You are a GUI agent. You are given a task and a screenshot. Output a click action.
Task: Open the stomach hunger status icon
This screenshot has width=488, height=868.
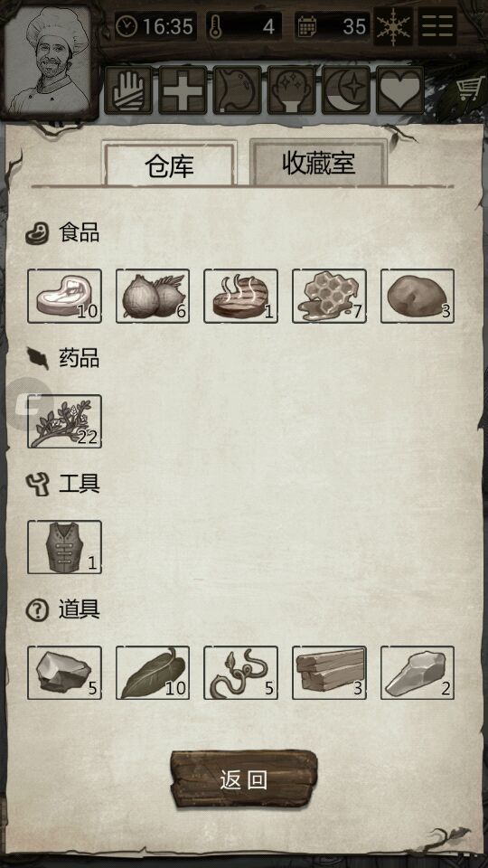237,90
